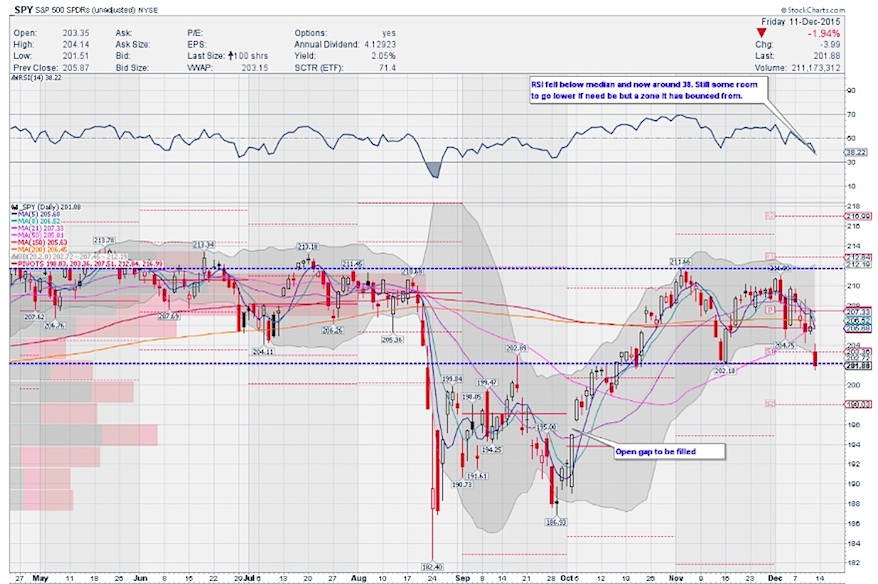
Task: Click the SCTR (ETF) value 71.4
Action: (x=387, y=68)
